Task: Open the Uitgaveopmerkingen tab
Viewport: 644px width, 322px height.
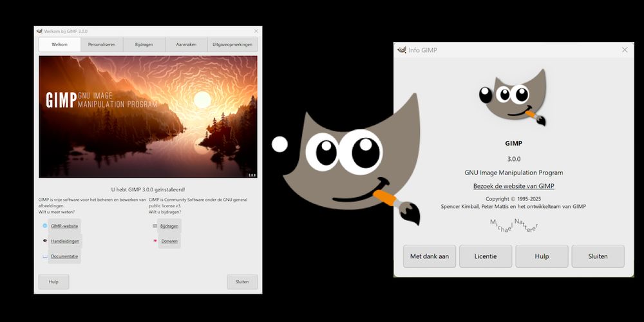Action: coord(232,44)
